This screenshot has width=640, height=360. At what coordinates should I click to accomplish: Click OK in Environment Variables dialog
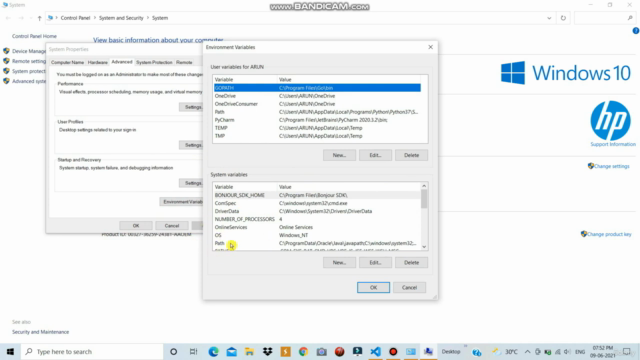coord(373,287)
